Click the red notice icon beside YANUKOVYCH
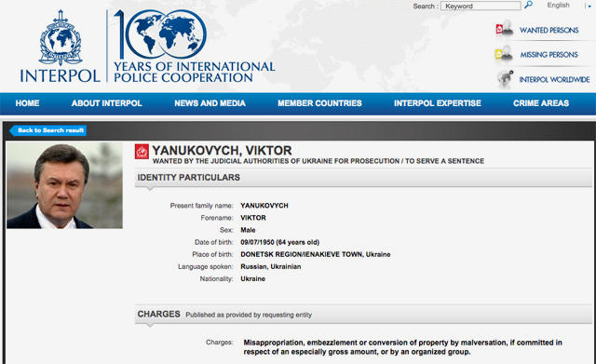The image size is (596, 364). coord(142,152)
